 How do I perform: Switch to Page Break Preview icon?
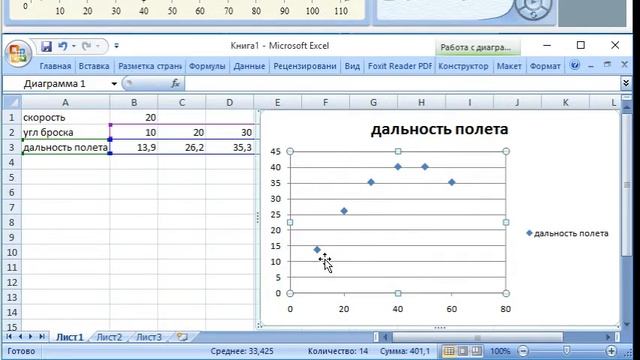point(476,351)
